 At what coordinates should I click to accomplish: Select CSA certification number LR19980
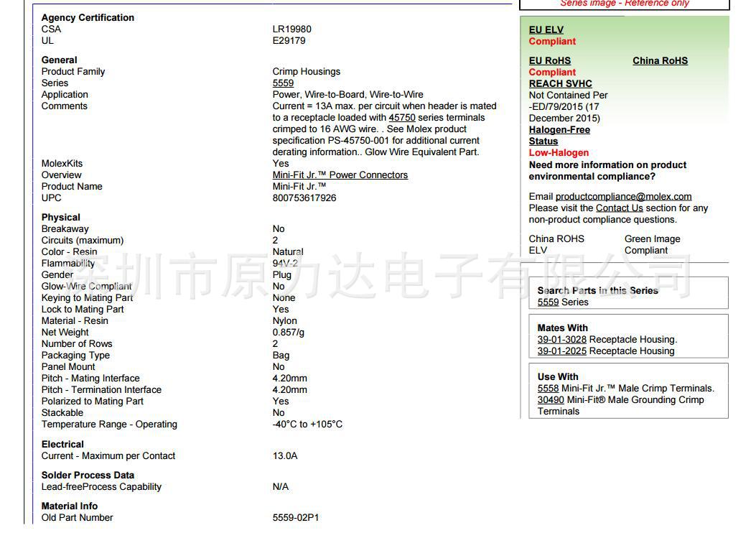(291, 29)
